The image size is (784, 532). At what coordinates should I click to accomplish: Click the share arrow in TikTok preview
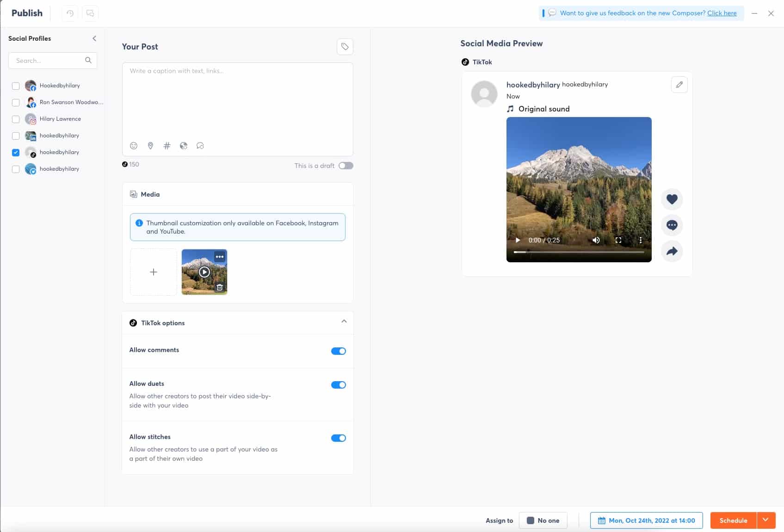click(672, 251)
